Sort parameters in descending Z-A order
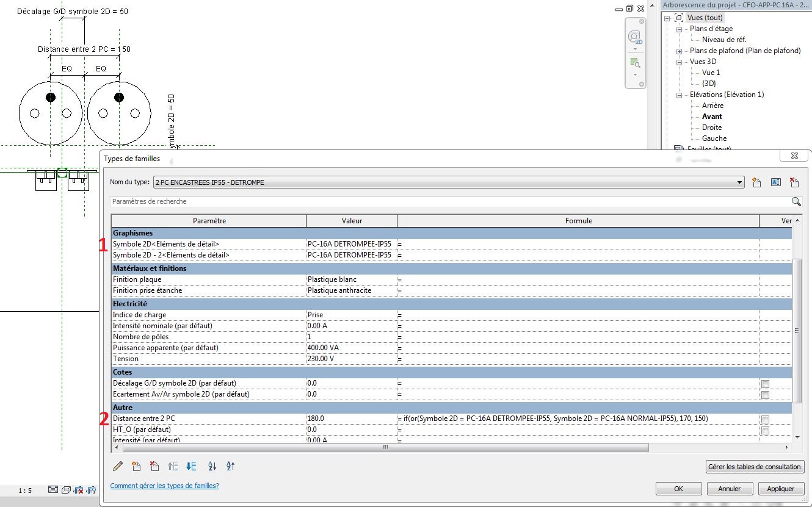The height and width of the screenshot is (507, 812). click(231, 467)
